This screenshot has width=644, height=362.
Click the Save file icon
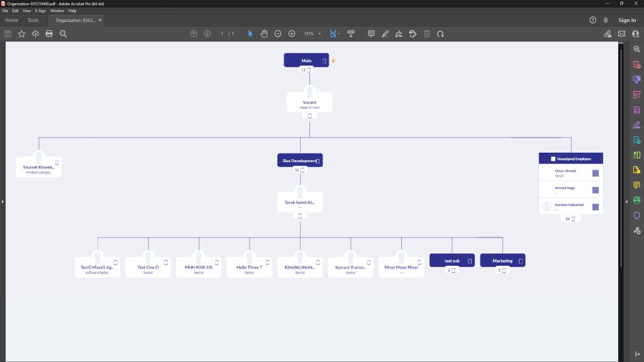(x=8, y=34)
